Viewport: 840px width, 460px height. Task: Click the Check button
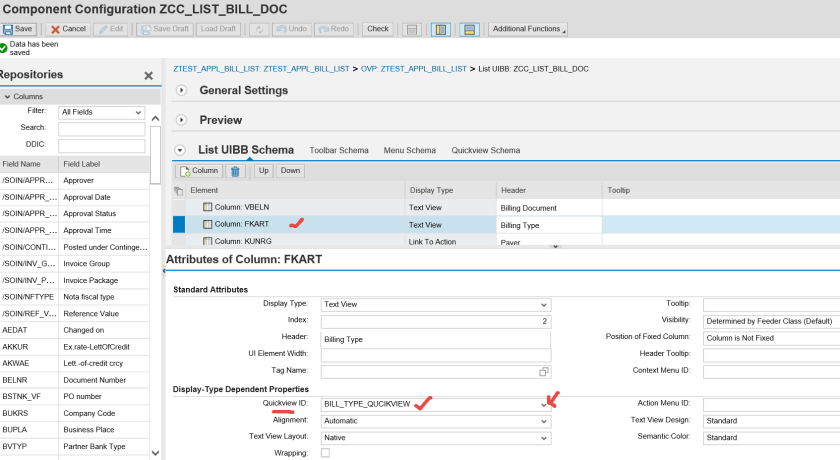pos(377,29)
